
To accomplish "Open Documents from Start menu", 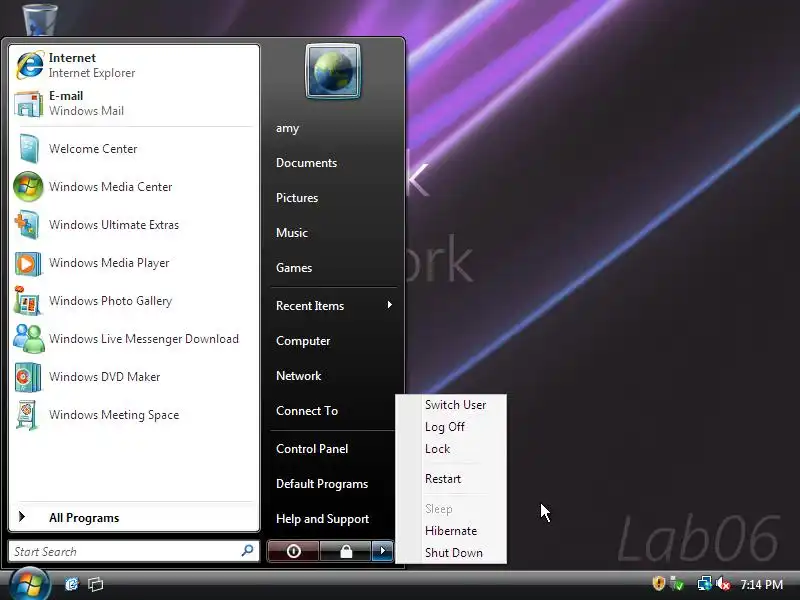I will point(306,163).
